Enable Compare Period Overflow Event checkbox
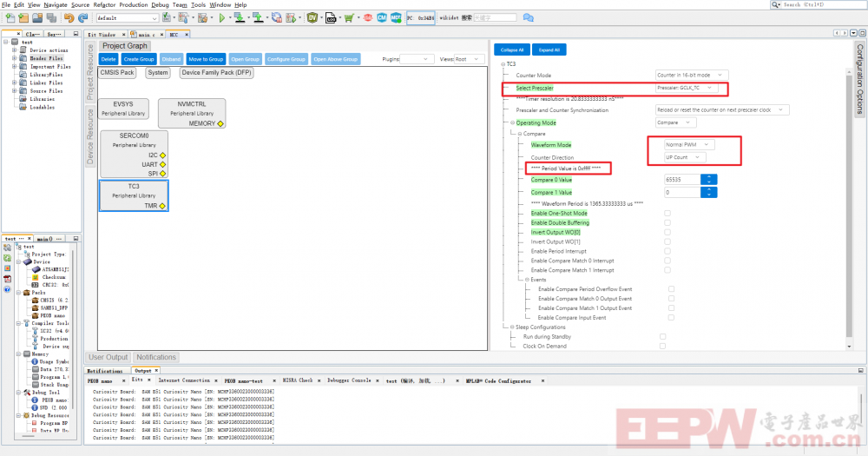 click(x=671, y=289)
